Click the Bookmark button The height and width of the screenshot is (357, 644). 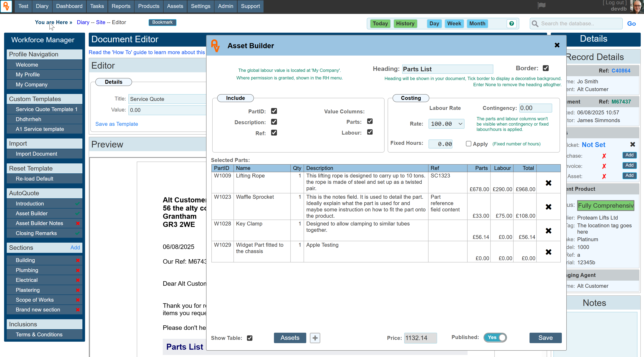[x=162, y=22]
